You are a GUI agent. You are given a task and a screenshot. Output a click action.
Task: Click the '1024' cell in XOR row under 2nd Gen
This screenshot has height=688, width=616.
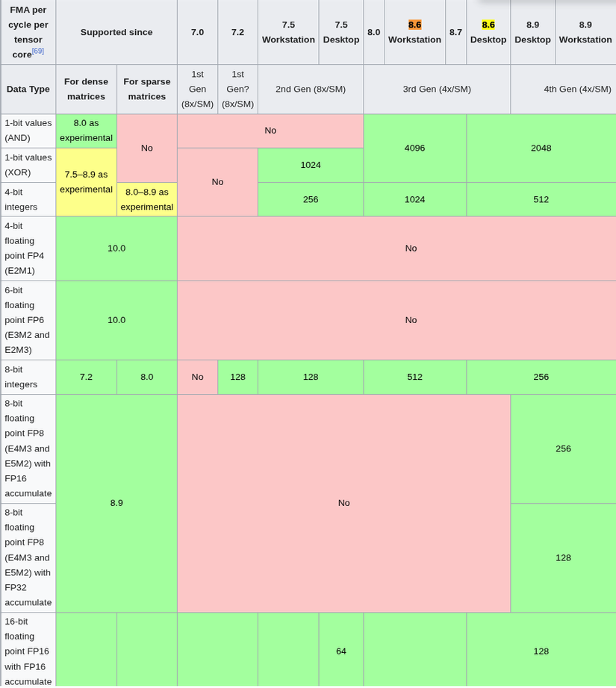point(311,165)
